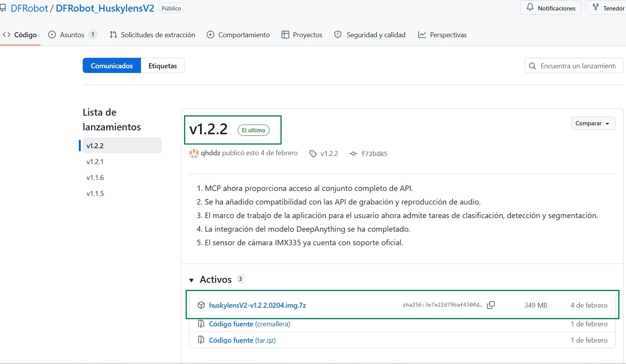Click the Perspectivas graph icon
The image size is (626, 364).
click(422, 35)
